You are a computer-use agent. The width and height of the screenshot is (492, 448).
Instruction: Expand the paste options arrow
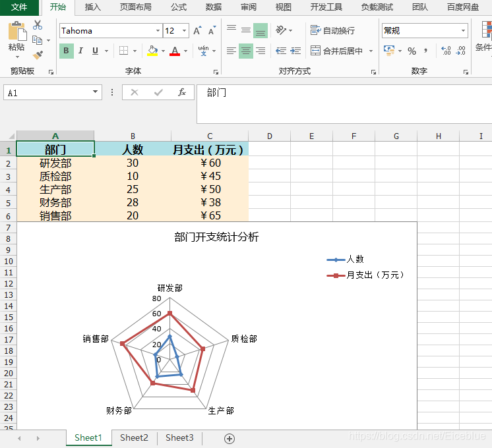(17, 57)
